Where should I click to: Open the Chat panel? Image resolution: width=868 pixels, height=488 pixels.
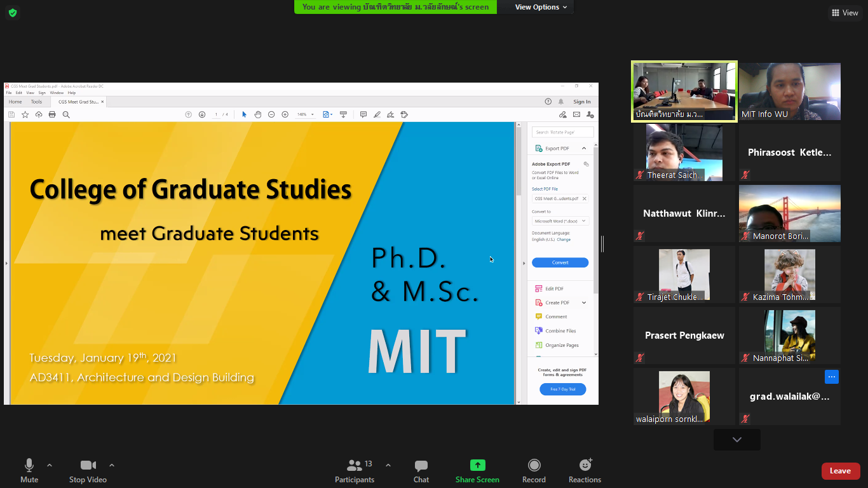click(421, 470)
